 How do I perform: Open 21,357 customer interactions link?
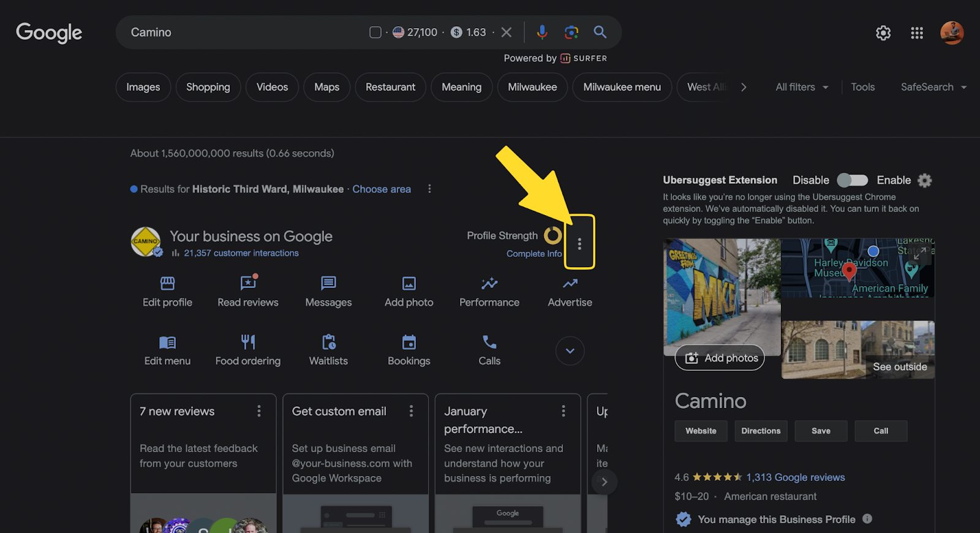(241, 253)
